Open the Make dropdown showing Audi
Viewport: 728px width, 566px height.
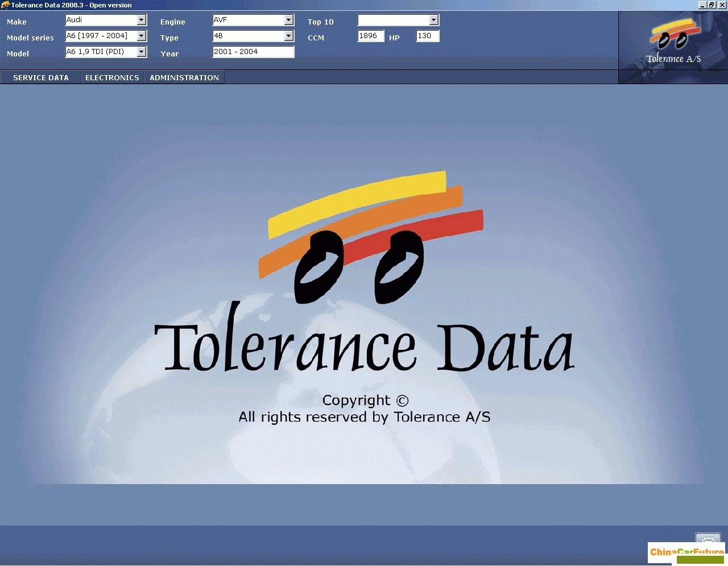(x=106, y=20)
